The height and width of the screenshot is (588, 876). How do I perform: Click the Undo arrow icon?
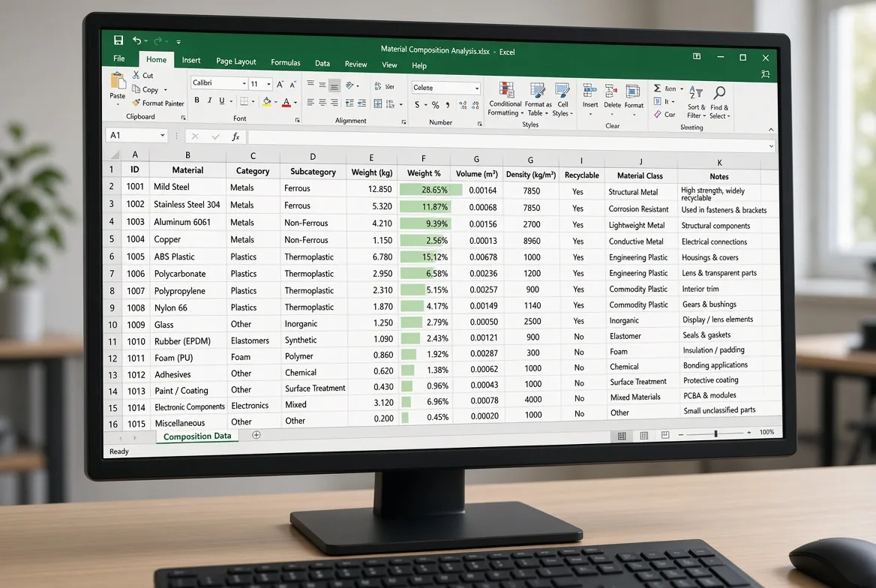click(136, 40)
